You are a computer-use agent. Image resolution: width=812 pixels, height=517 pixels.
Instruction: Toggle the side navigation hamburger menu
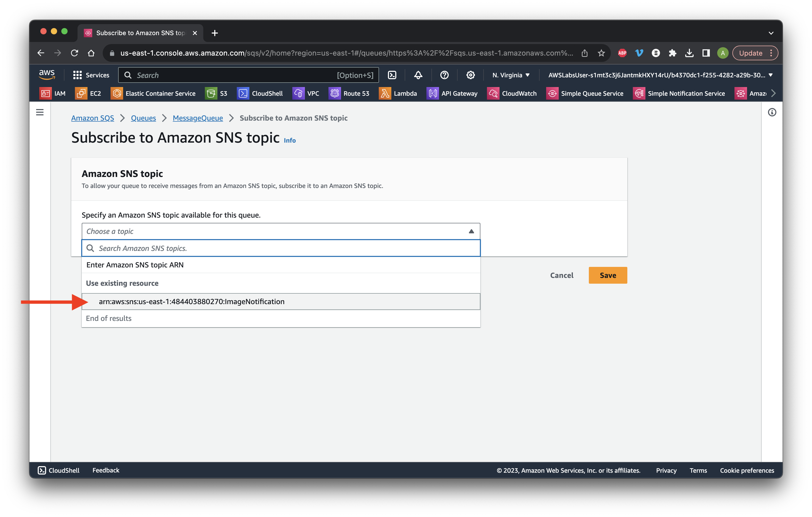[x=40, y=112]
